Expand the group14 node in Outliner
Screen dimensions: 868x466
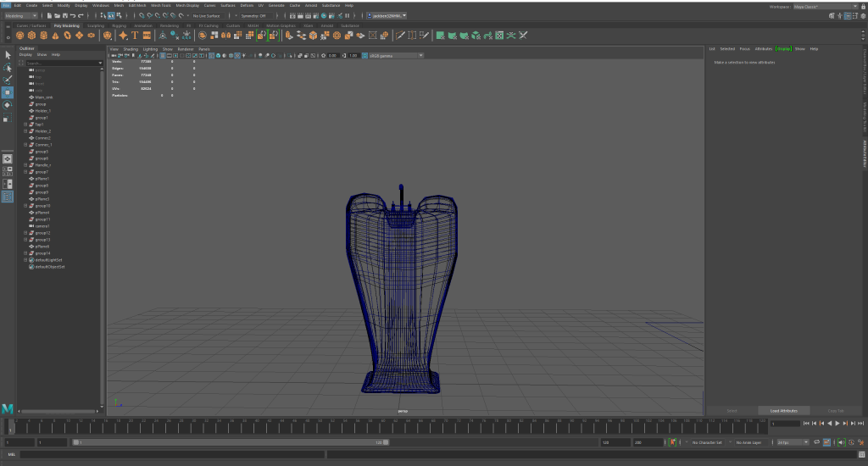click(26, 253)
